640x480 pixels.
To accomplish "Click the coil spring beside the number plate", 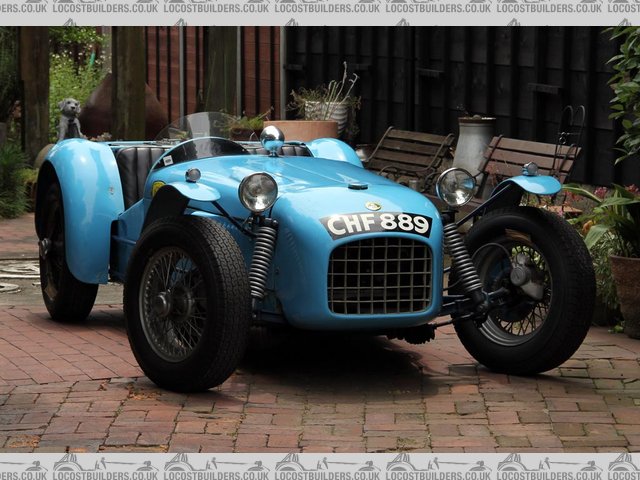I will tap(262, 258).
